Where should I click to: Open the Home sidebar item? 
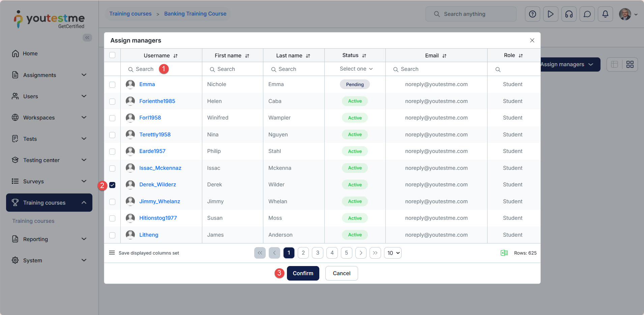[30, 54]
